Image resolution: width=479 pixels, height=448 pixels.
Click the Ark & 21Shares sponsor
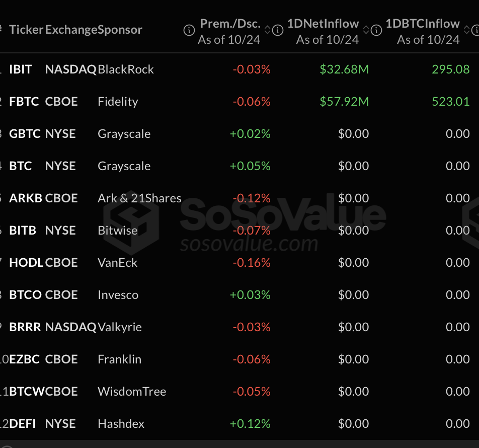(139, 198)
